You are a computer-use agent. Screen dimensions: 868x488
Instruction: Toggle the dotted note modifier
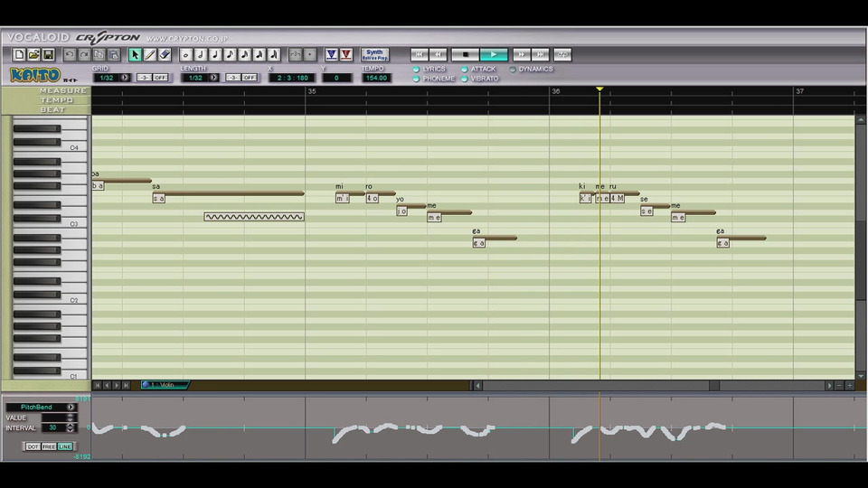(x=310, y=54)
